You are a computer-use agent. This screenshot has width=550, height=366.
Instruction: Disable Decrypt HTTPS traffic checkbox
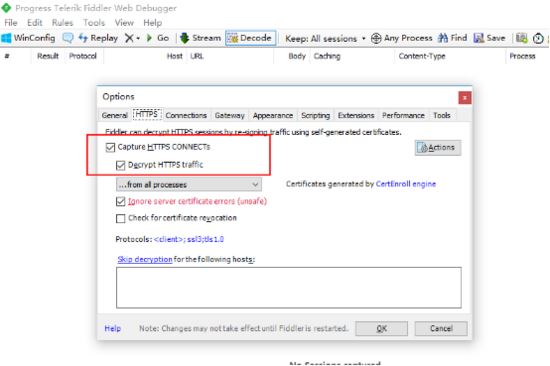click(120, 165)
